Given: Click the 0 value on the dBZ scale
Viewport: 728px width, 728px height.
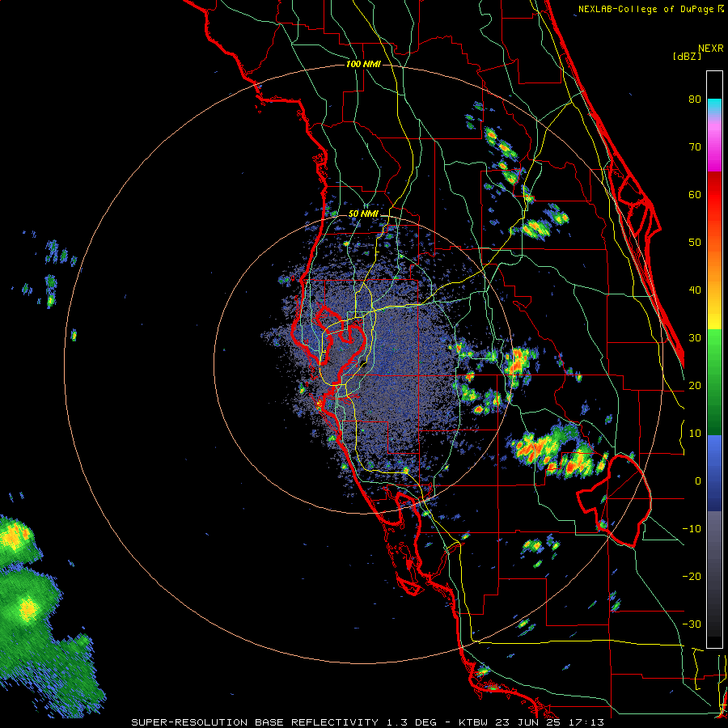Looking at the screenshot, I should pyautogui.click(x=698, y=481).
